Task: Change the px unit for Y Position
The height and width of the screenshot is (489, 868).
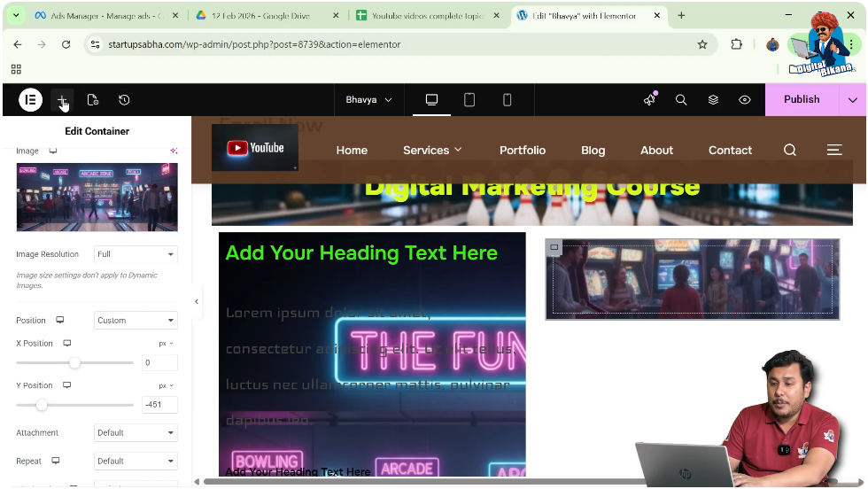Action: point(167,385)
